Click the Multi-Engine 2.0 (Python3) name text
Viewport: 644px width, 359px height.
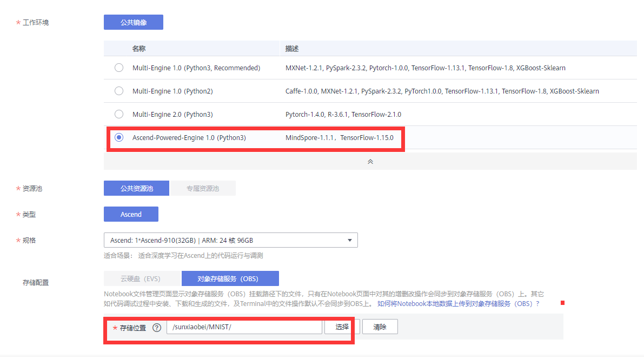pyautogui.click(x=172, y=114)
